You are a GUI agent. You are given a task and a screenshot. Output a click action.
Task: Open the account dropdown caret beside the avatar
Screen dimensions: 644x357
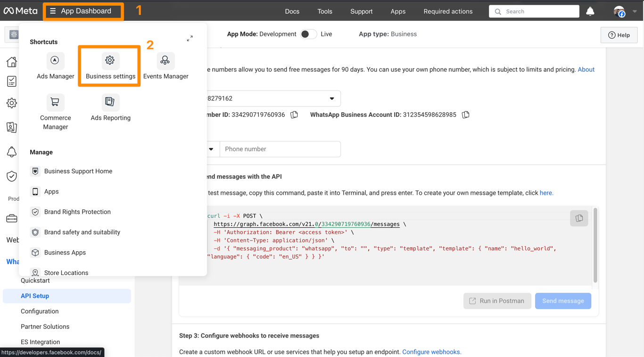[x=635, y=11]
